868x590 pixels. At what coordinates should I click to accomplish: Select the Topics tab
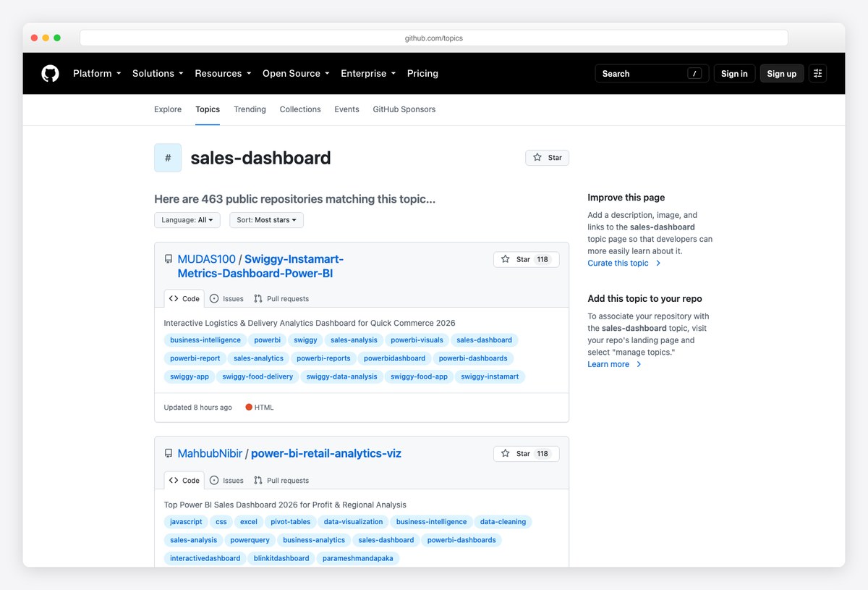[208, 109]
